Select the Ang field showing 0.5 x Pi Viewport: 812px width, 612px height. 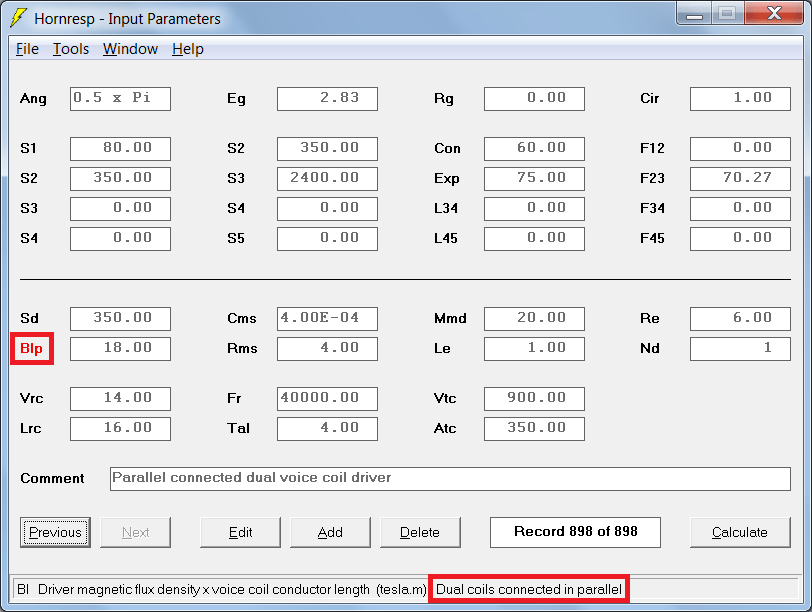coord(120,99)
